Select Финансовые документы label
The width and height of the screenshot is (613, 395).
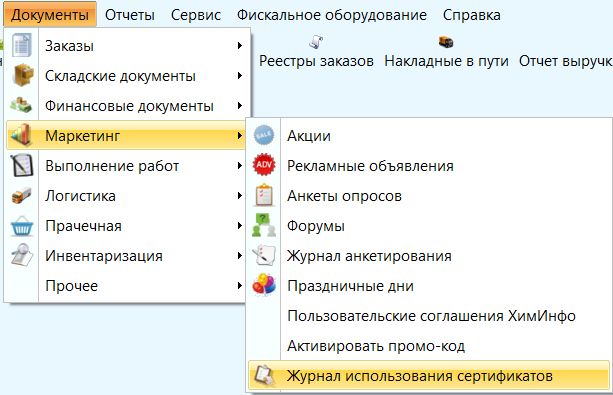(129, 106)
